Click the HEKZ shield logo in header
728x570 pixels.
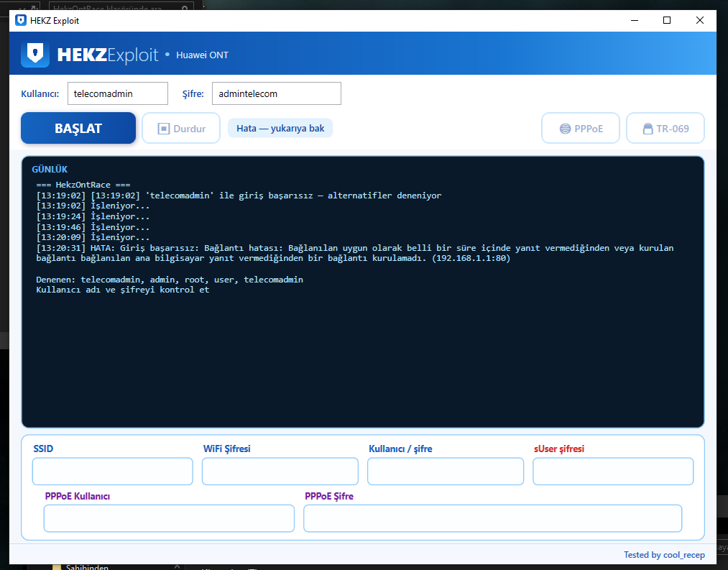point(35,55)
